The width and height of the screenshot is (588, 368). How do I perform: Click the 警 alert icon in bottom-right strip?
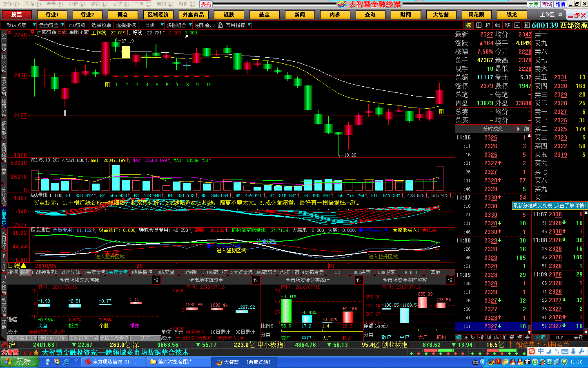coord(512,337)
